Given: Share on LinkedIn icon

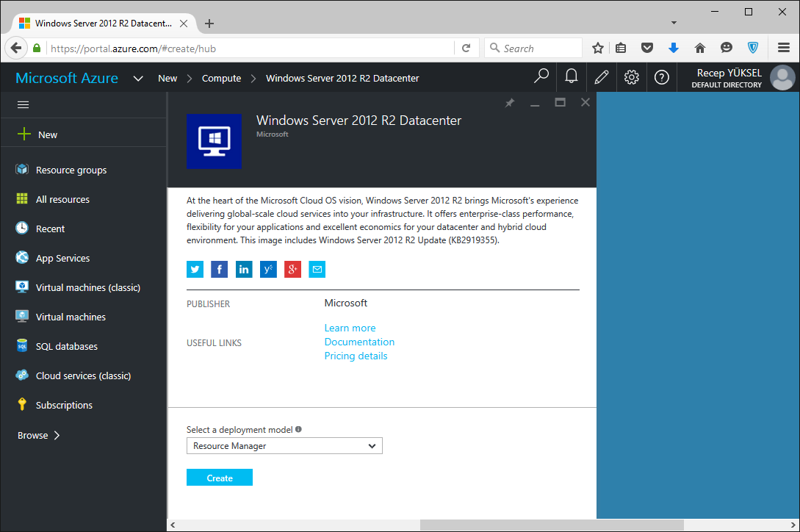Looking at the screenshot, I should pyautogui.click(x=244, y=269).
